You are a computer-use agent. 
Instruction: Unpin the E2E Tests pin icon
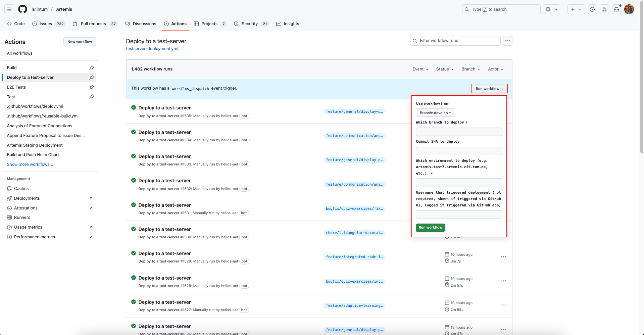coord(92,87)
